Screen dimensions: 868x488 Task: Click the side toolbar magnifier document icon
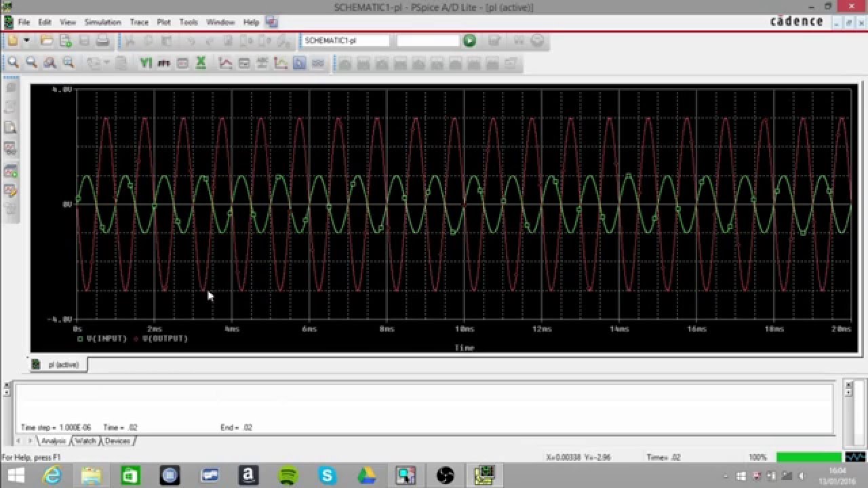(x=11, y=127)
